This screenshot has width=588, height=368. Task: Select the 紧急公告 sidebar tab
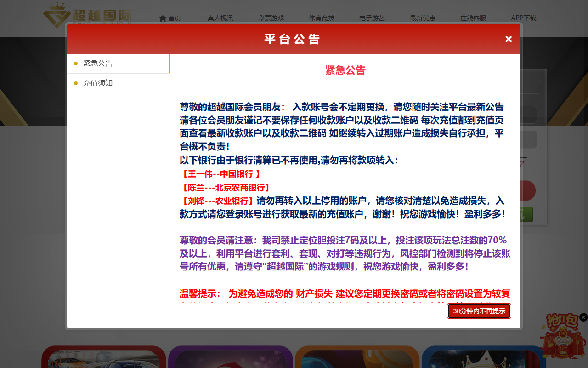point(118,63)
